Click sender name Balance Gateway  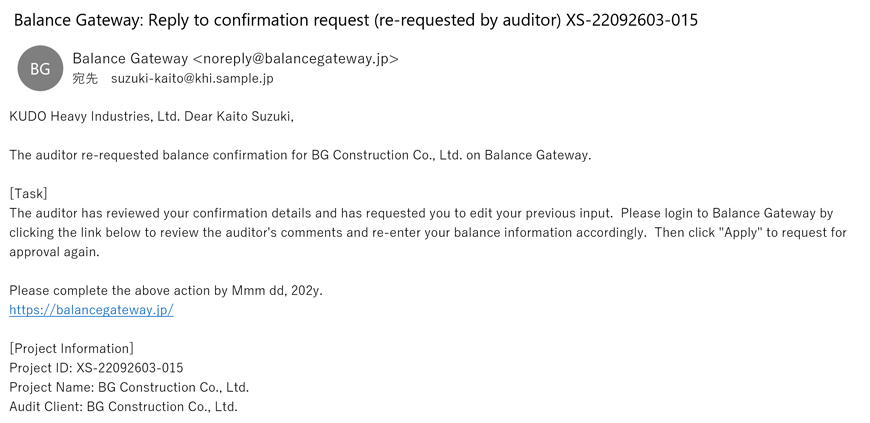point(130,59)
